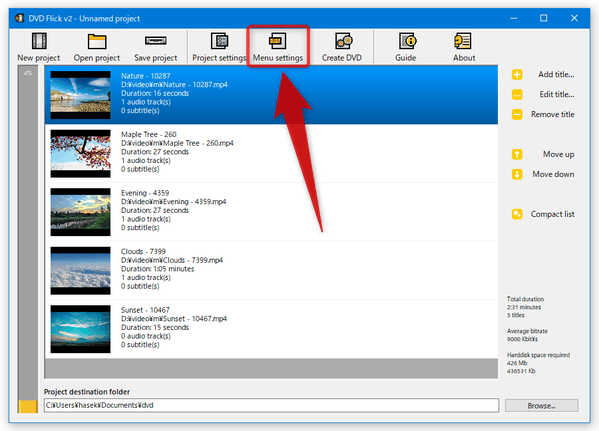Click the Move up label
Viewport: 599px width, 431px height.
[559, 154]
